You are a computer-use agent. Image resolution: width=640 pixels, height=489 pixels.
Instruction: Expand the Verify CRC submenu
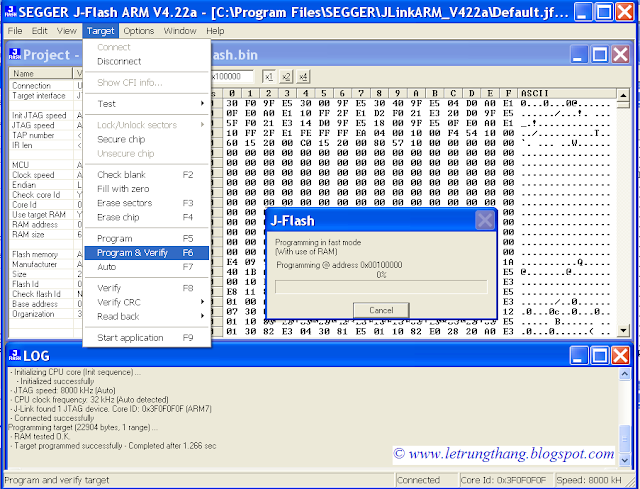146,302
